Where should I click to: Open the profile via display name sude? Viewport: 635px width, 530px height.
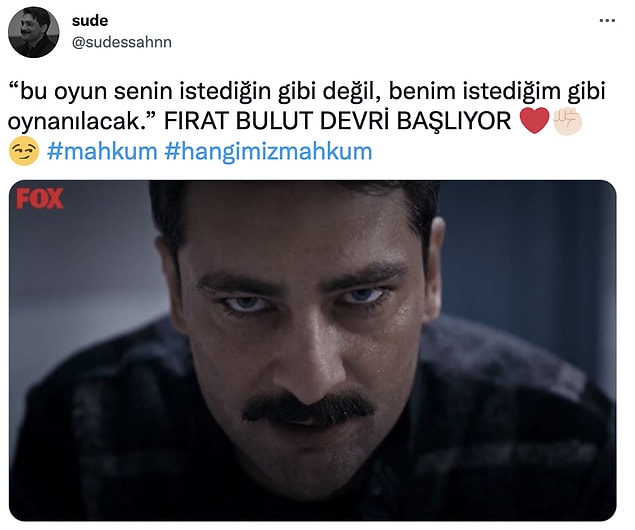pos(90,21)
